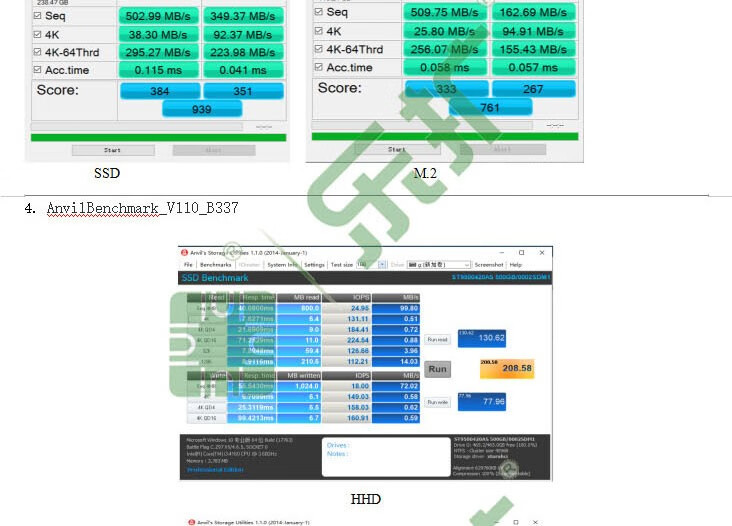
Task: Expand the Drive selection combo box
Action: (438, 265)
